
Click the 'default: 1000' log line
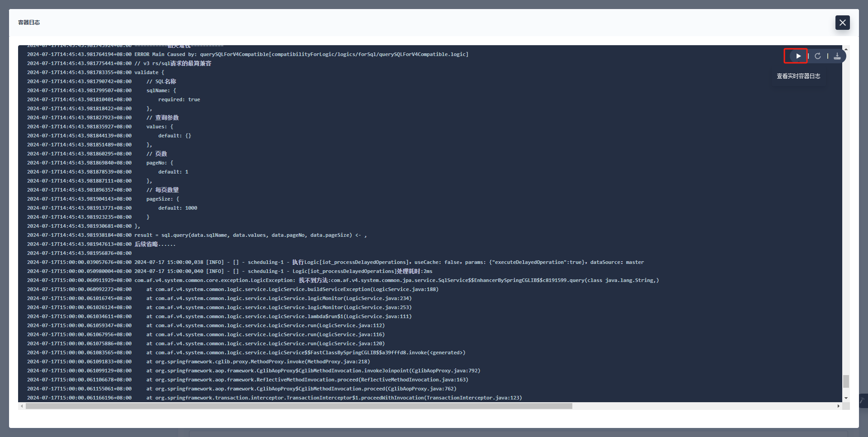[112, 208]
